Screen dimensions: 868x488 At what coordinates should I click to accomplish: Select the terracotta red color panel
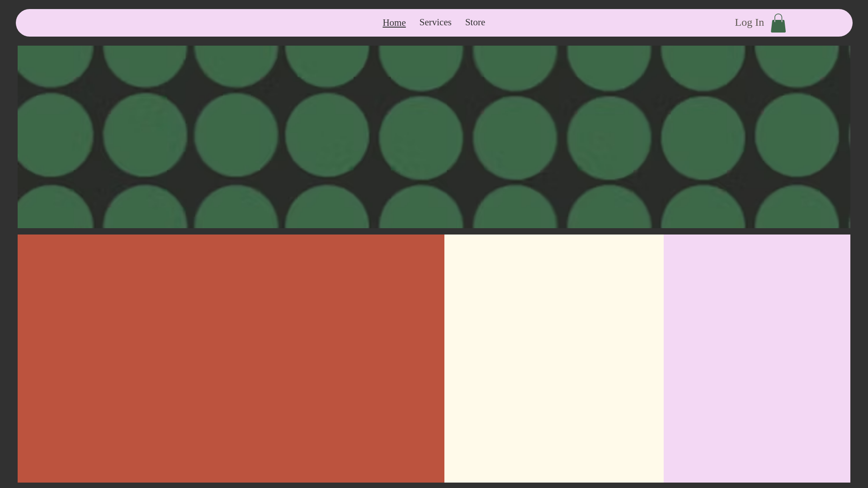coord(231,358)
